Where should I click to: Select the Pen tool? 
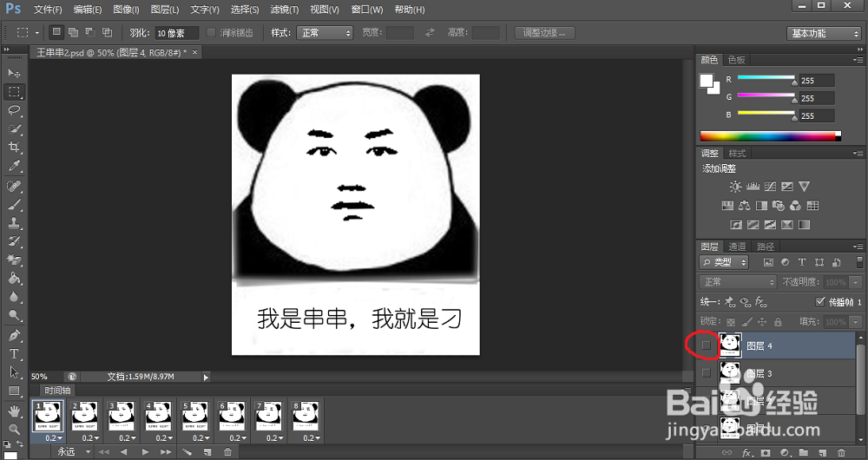tap(14, 335)
